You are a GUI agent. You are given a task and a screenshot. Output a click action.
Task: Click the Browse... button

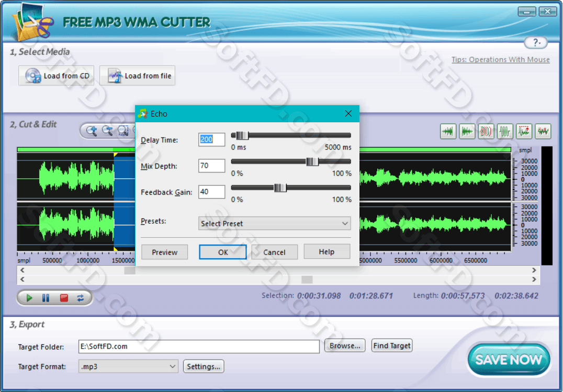(345, 345)
